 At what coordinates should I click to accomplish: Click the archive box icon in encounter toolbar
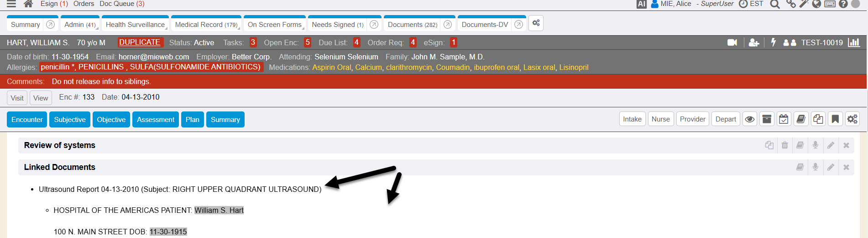pyautogui.click(x=767, y=119)
